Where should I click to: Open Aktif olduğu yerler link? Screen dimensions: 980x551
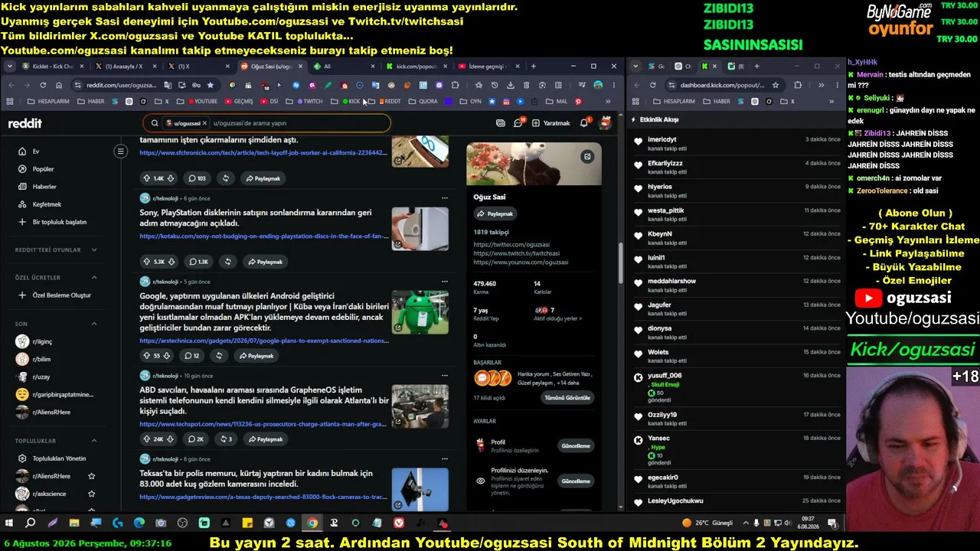(558, 318)
